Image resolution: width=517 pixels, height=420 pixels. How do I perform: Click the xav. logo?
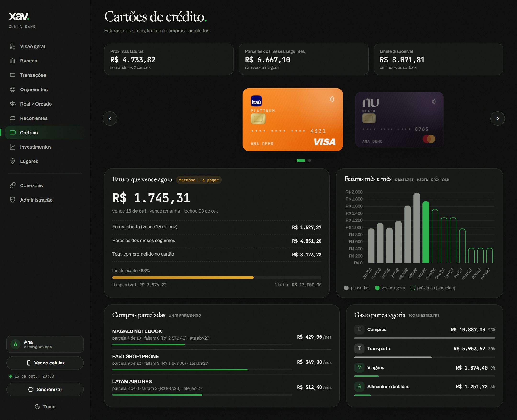[19, 16]
